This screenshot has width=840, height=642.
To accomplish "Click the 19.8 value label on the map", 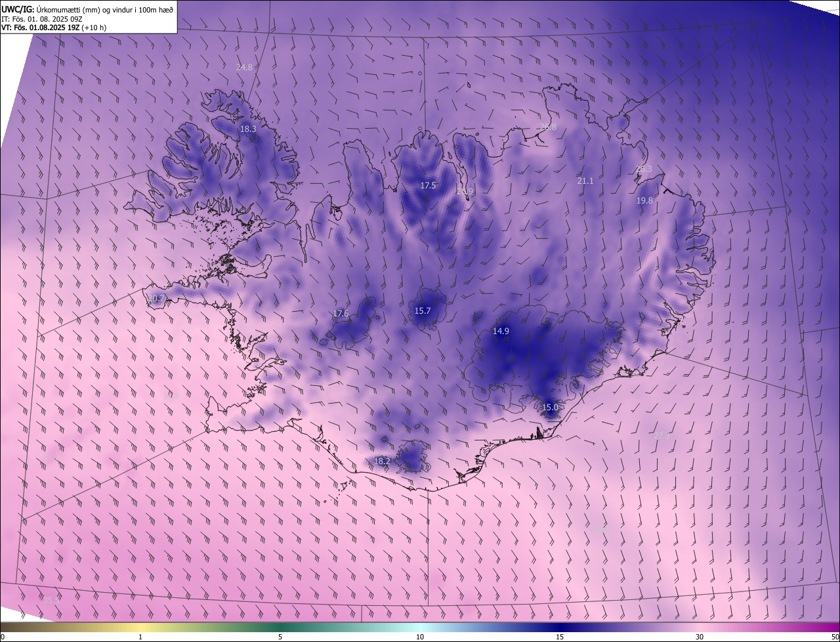I will coord(645,201).
